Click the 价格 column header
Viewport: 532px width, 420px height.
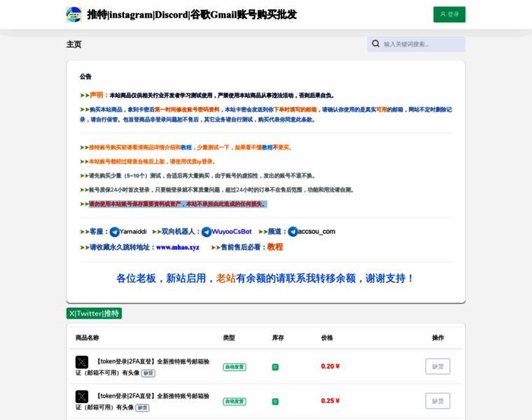pos(327,338)
